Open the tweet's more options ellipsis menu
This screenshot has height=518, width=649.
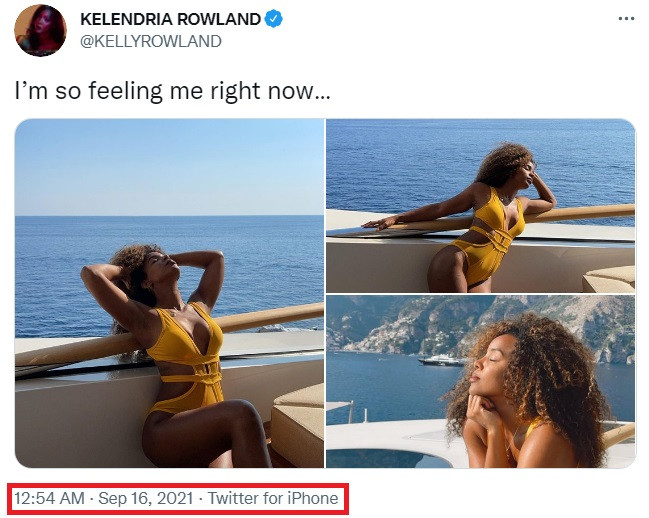pyautogui.click(x=626, y=19)
